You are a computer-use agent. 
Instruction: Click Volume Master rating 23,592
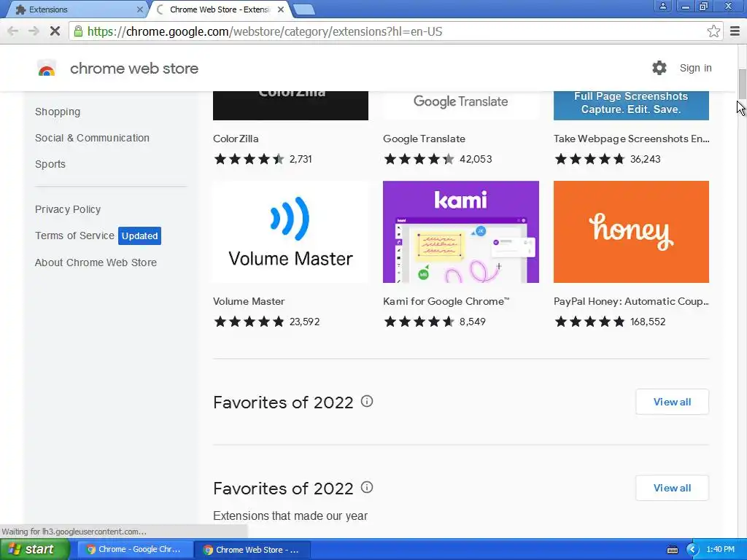pyautogui.click(x=266, y=322)
